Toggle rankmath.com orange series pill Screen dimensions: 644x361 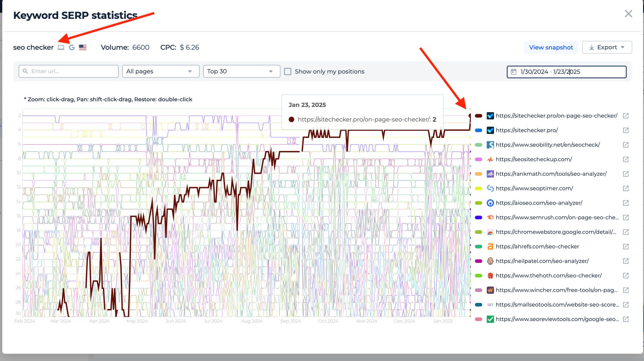click(x=479, y=174)
